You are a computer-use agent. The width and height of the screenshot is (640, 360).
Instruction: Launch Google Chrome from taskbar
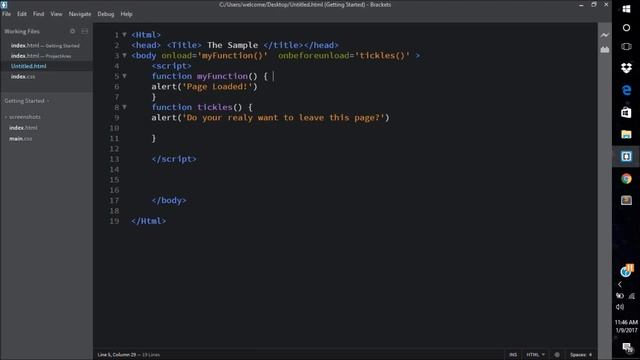626,178
